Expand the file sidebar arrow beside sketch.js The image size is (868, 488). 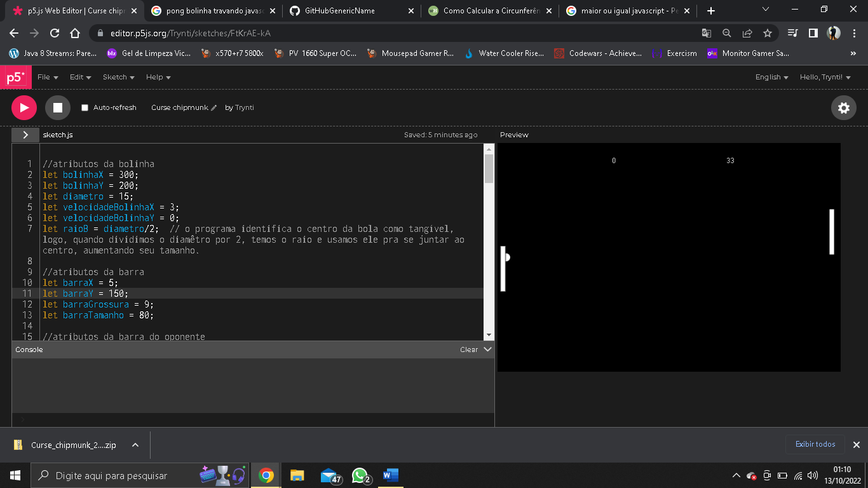(25, 135)
